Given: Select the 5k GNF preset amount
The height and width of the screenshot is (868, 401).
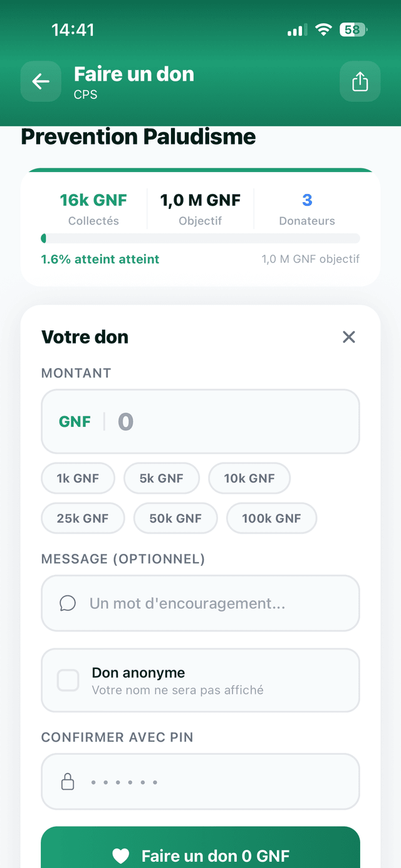Looking at the screenshot, I should click(x=161, y=478).
